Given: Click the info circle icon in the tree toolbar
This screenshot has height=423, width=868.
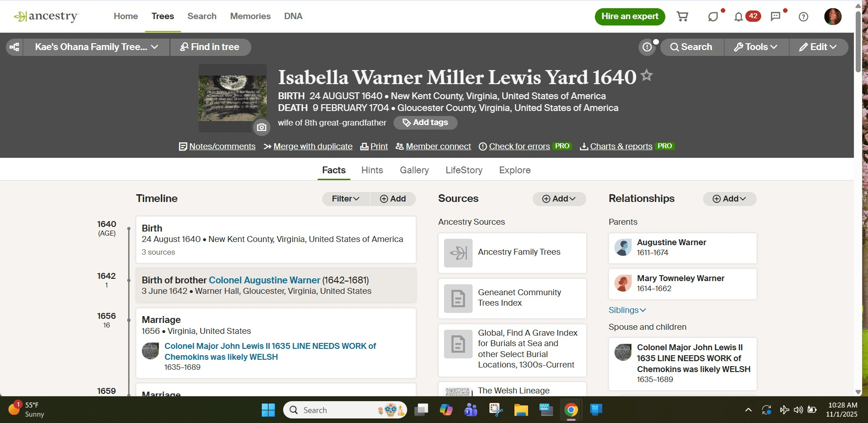Looking at the screenshot, I should point(647,47).
